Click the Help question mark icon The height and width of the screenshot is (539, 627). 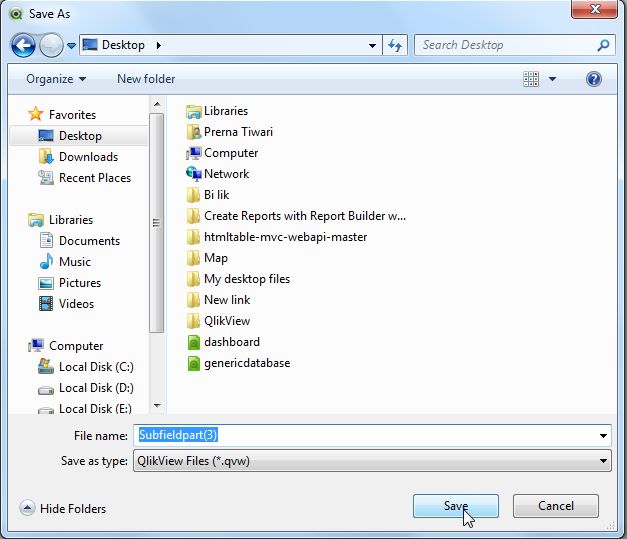coord(594,79)
